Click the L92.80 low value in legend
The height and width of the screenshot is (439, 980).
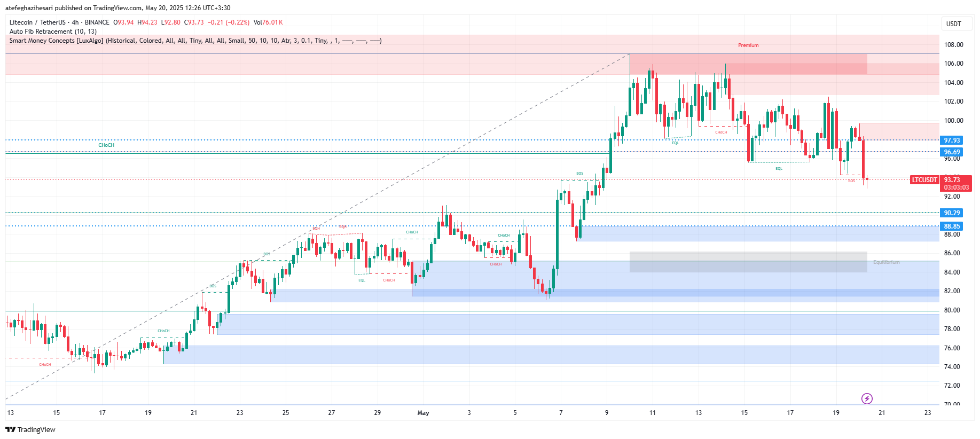pos(171,22)
